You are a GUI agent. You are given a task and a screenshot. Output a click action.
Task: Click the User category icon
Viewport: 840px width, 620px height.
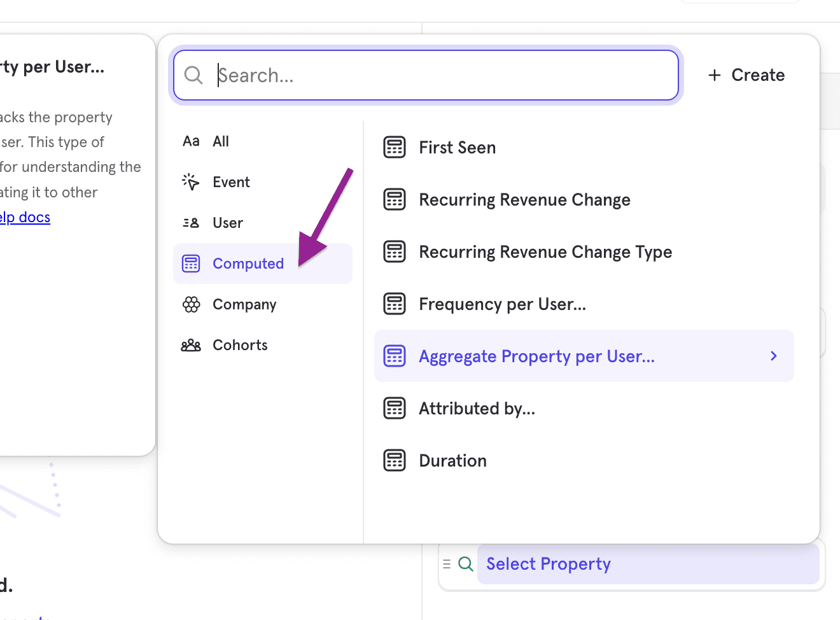(x=191, y=223)
